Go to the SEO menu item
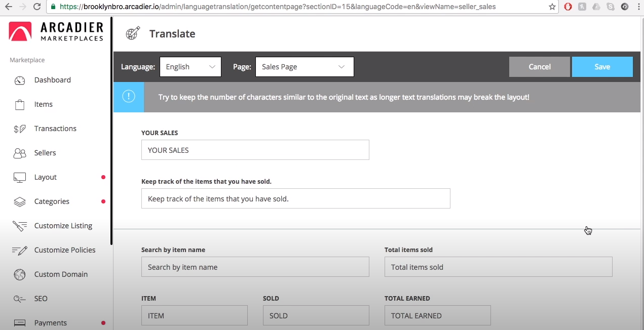Viewport: 644px width, 330px height. (41, 299)
